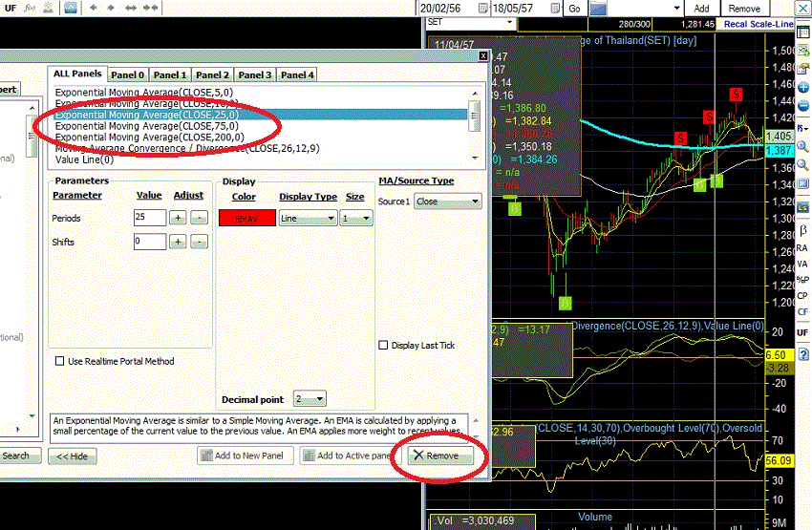Click the right arrow navigation icon
812x530 pixels.
click(x=111, y=8)
